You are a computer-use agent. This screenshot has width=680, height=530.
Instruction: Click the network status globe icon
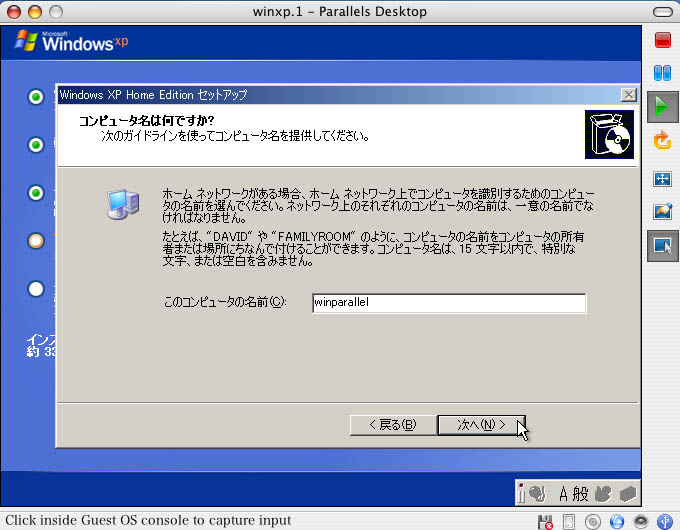(617, 521)
